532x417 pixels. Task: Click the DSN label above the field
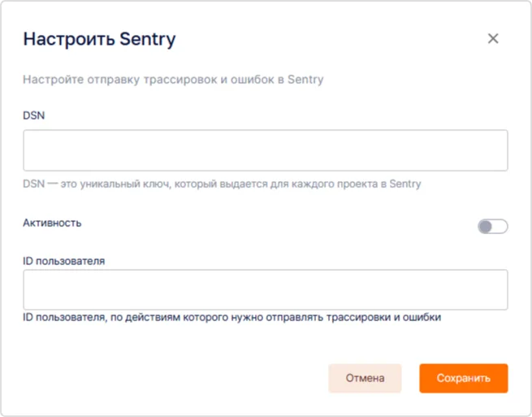[x=34, y=115]
